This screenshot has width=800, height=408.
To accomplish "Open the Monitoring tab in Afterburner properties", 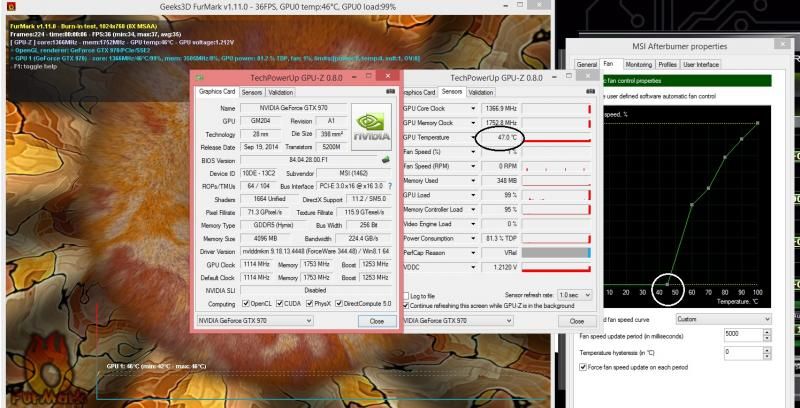I will tap(639, 65).
